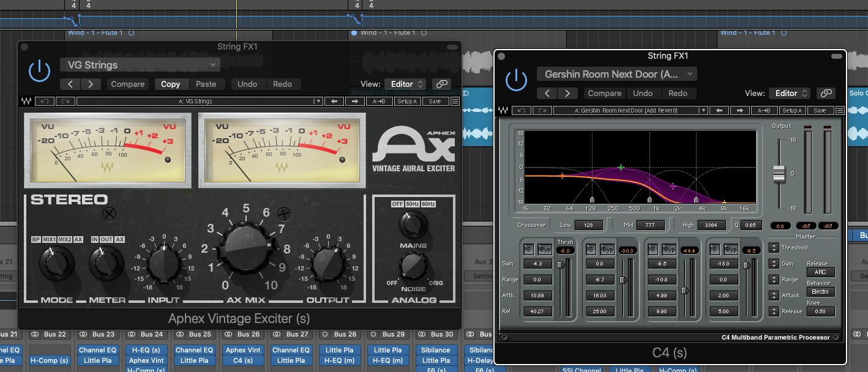The width and height of the screenshot is (868, 372).
Task: Click Redo in C4 window header
Action: pyautogui.click(x=678, y=93)
